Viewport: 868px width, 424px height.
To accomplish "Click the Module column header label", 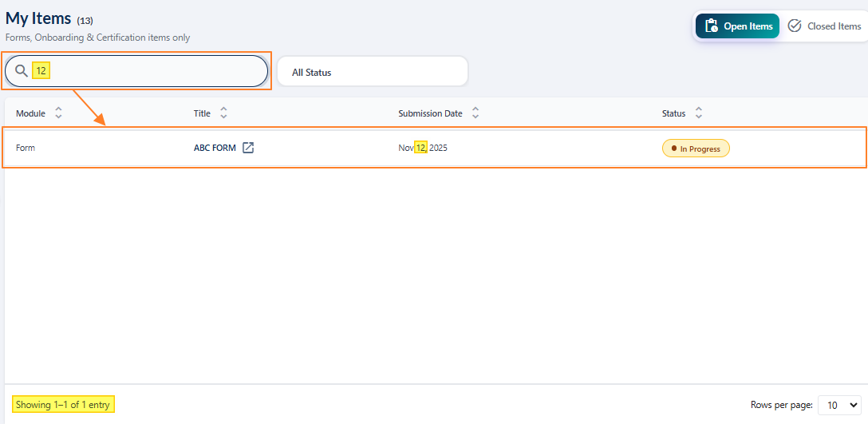I will point(30,113).
